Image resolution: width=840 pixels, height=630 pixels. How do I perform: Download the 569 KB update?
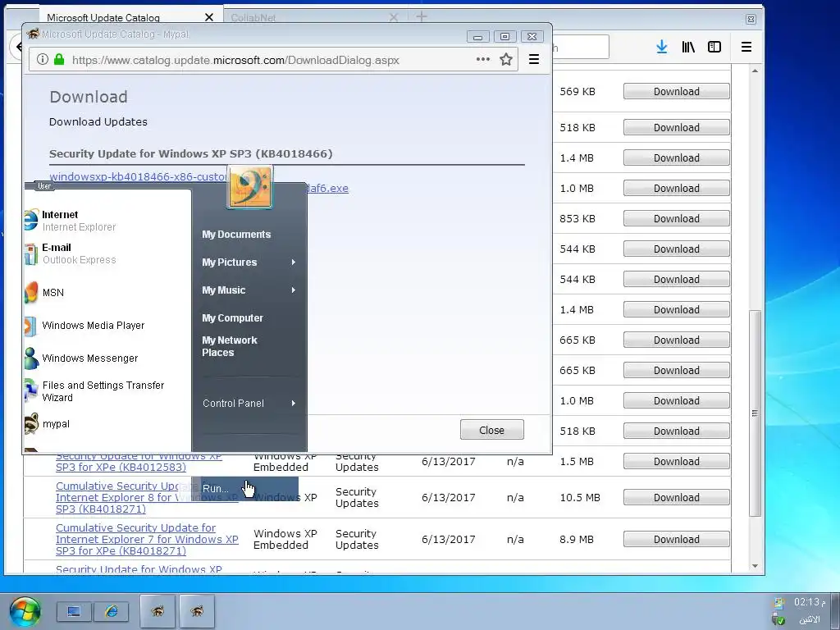(677, 92)
